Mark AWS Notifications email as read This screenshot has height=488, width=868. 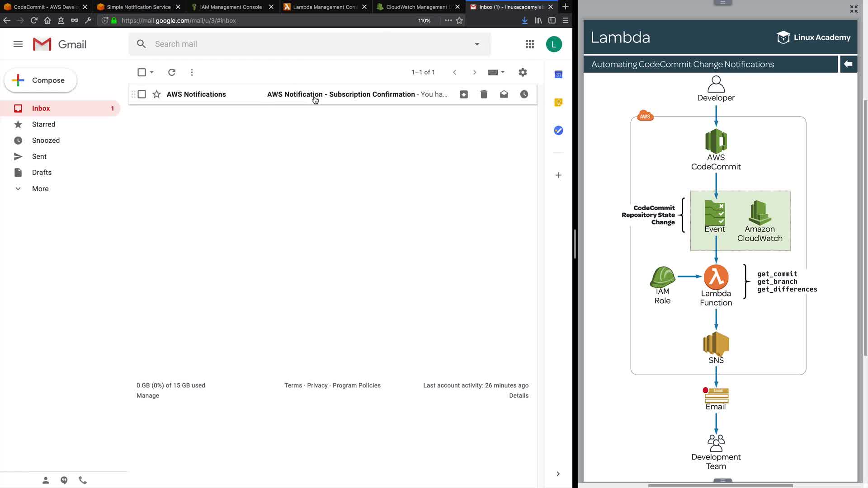coord(504,94)
